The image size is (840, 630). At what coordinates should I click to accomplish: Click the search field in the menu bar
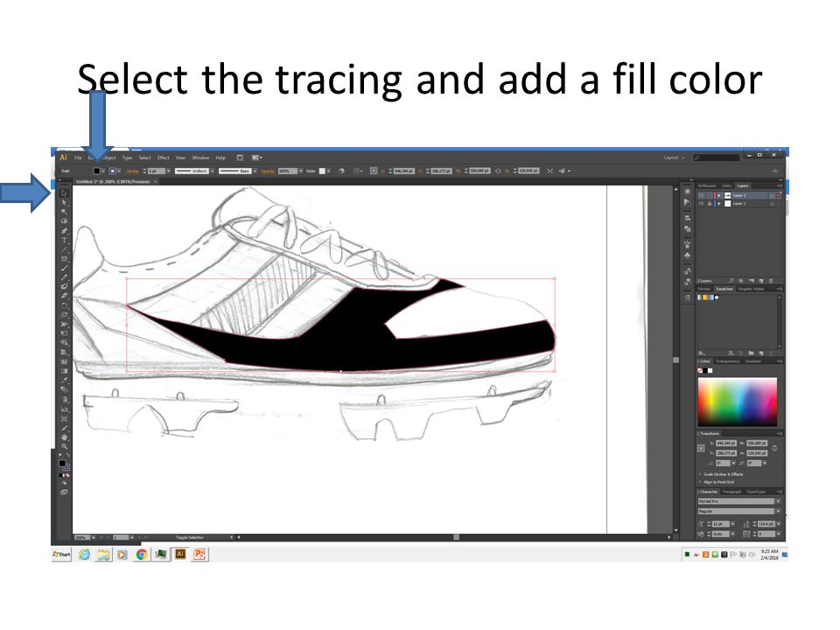(717, 157)
